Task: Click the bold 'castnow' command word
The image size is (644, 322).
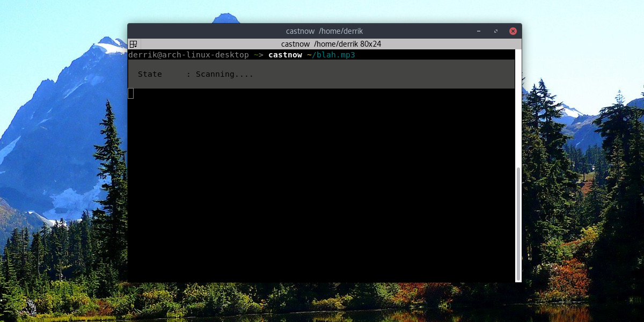Action: click(285, 55)
